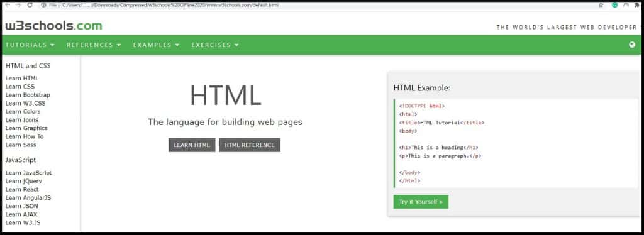Focus the browser address bar URL
Viewport: 644px width, 235px height.
170,5
